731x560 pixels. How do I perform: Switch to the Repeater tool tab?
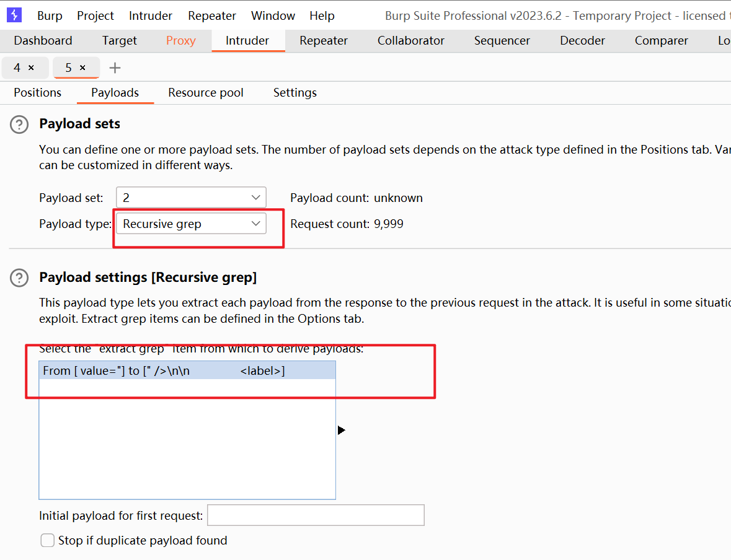coord(323,41)
